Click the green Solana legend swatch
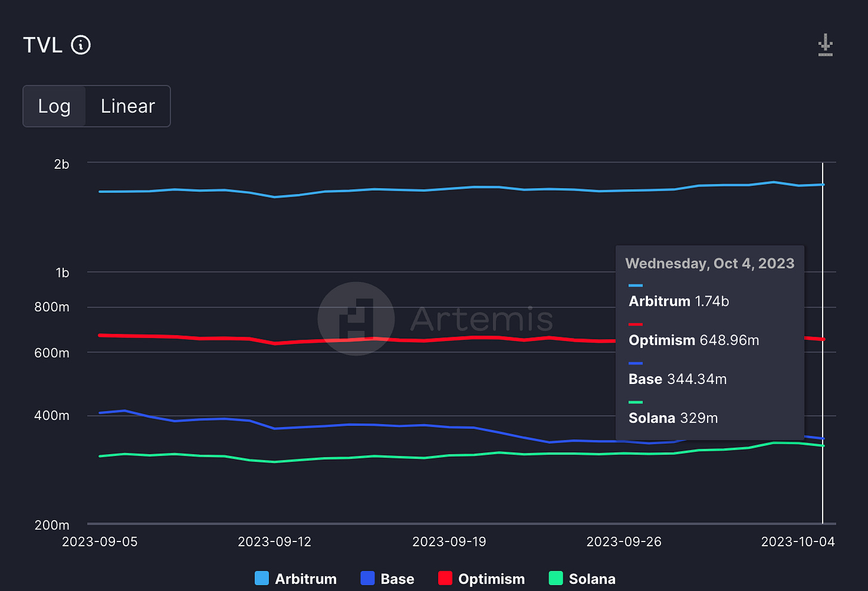This screenshot has width=868, height=591. pyautogui.click(x=556, y=578)
